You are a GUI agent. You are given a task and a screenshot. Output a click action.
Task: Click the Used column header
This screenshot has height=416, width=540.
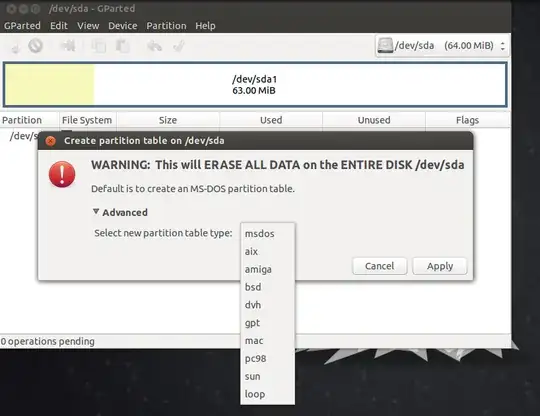click(x=271, y=120)
